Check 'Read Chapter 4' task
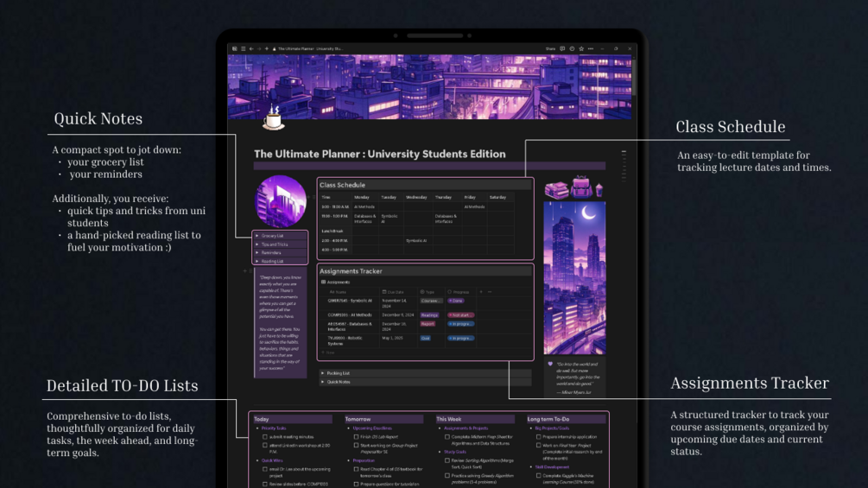The image size is (868, 488). [356, 469]
